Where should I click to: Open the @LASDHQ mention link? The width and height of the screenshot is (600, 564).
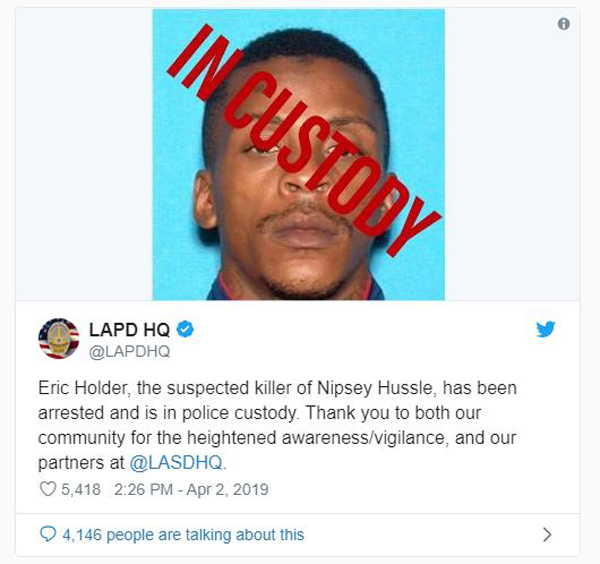pyautogui.click(x=176, y=463)
